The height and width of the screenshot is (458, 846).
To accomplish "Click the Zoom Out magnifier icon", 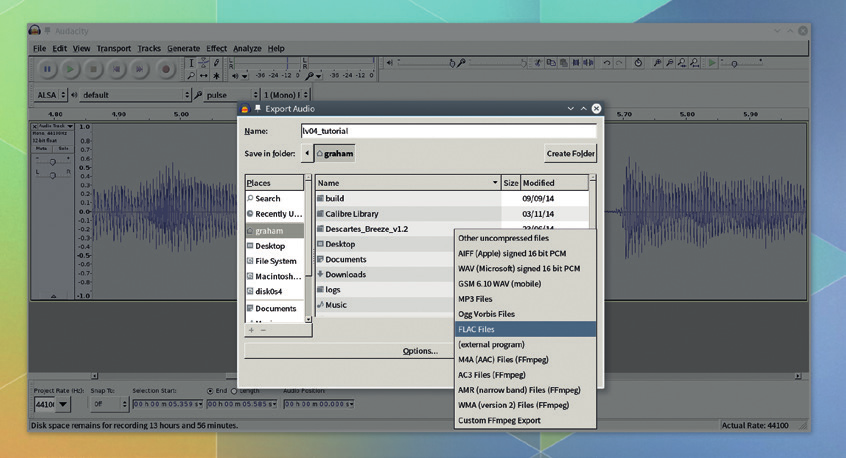I will tap(670, 63).
